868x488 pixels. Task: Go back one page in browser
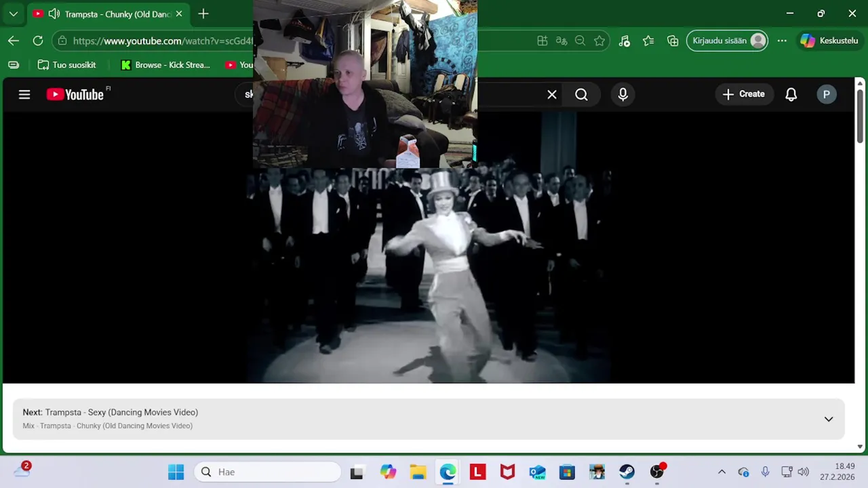coord(14,41)
